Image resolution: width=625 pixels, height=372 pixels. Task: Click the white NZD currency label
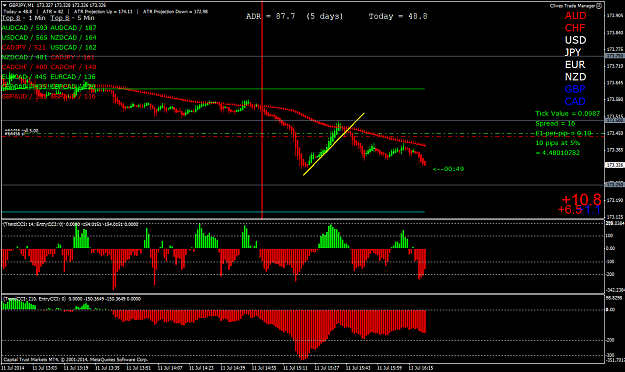click(575, 77)
